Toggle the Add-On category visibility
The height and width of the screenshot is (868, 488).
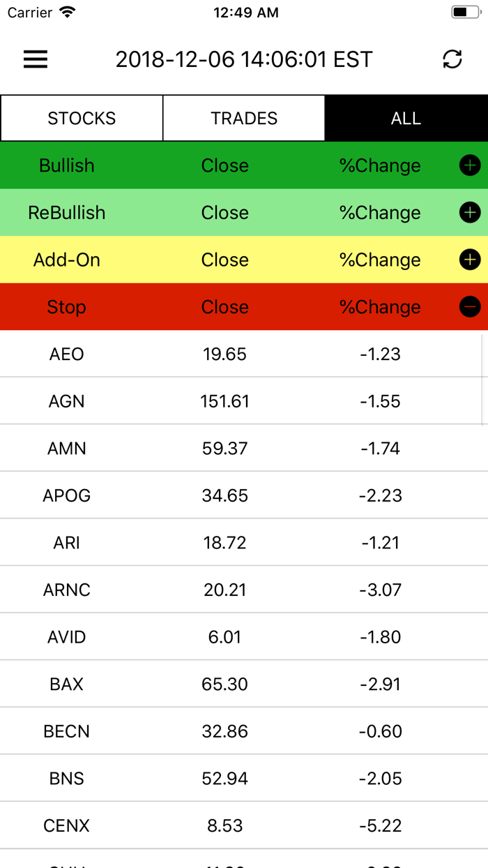(470, 259)
